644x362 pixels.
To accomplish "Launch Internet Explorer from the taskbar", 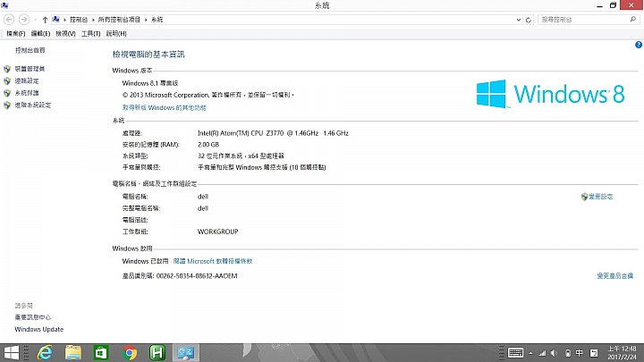I will pos(46,352).
